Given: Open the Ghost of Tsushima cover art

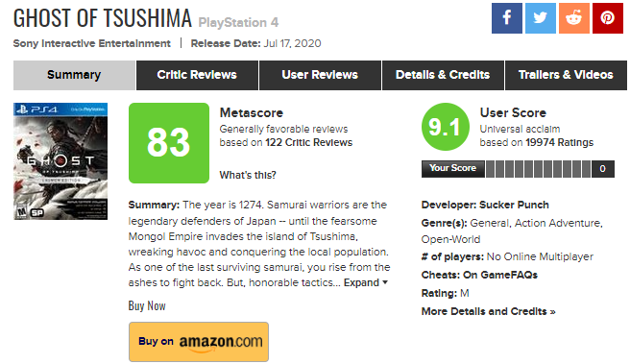Looking at the screenshot, I should (61, 161).
